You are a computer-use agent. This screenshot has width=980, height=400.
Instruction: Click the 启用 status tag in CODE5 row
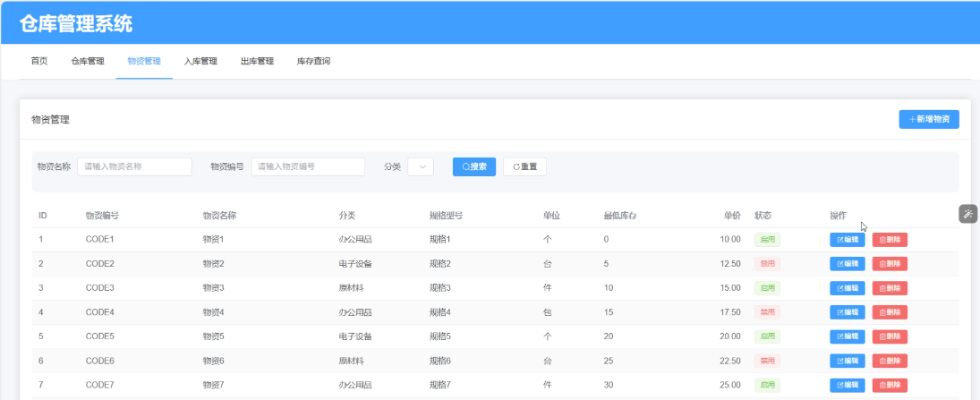[768, 336]
